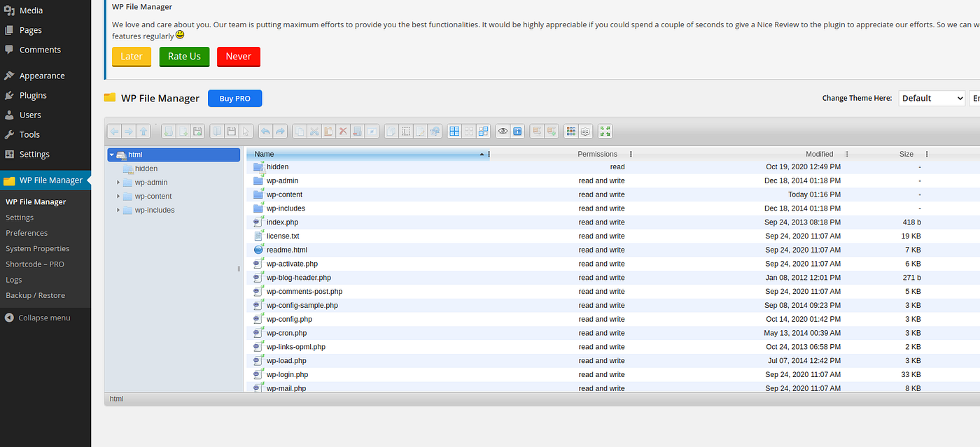Screen dimensions: 980x447
Task: Click the cut (scissors) icon
Action: click(x=314, y=131)
